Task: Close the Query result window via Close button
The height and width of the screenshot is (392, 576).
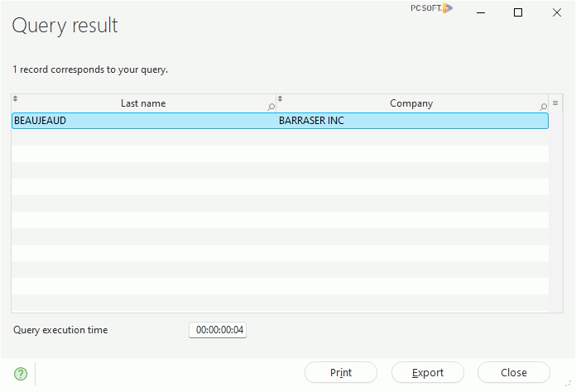Action: tap(514, 372)
